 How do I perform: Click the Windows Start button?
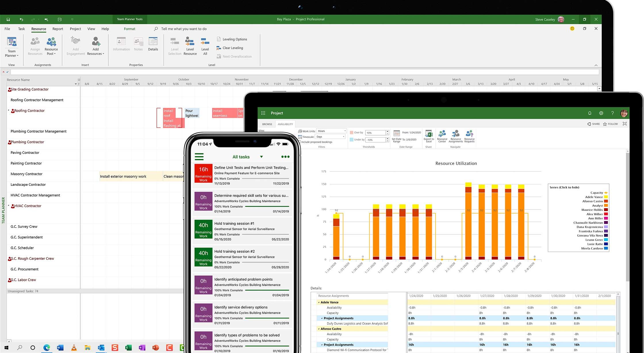pos(6,348)
